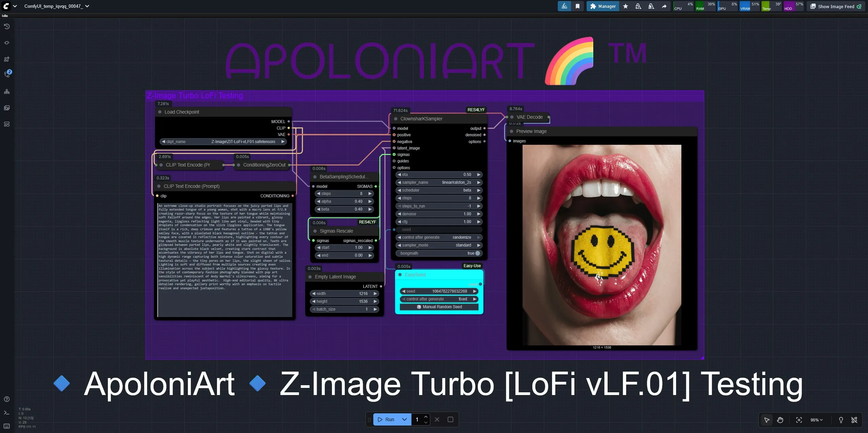Screen dimensions: 868x433
Task: Click the ClownsharkSampler denoise value field
Action: (439, 214)
